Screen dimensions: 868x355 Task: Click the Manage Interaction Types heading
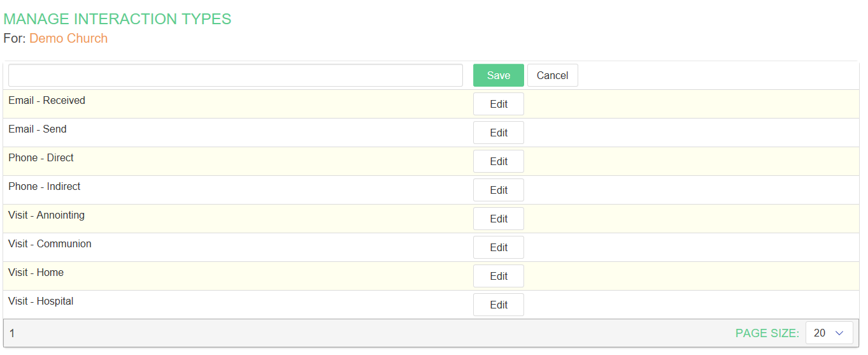click(x=117, y=19)
